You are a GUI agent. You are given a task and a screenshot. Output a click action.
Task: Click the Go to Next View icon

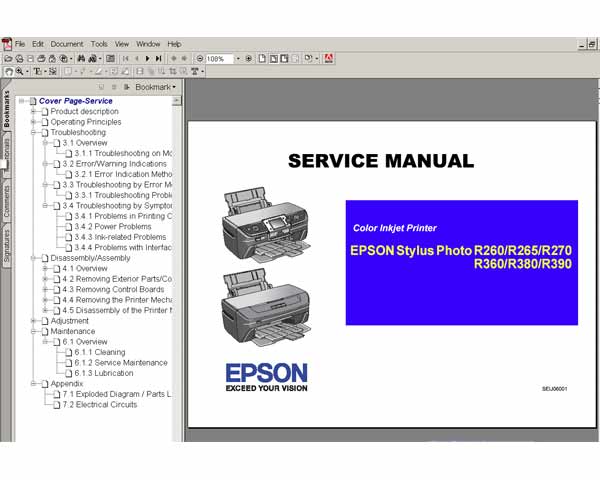pos(184,59)
